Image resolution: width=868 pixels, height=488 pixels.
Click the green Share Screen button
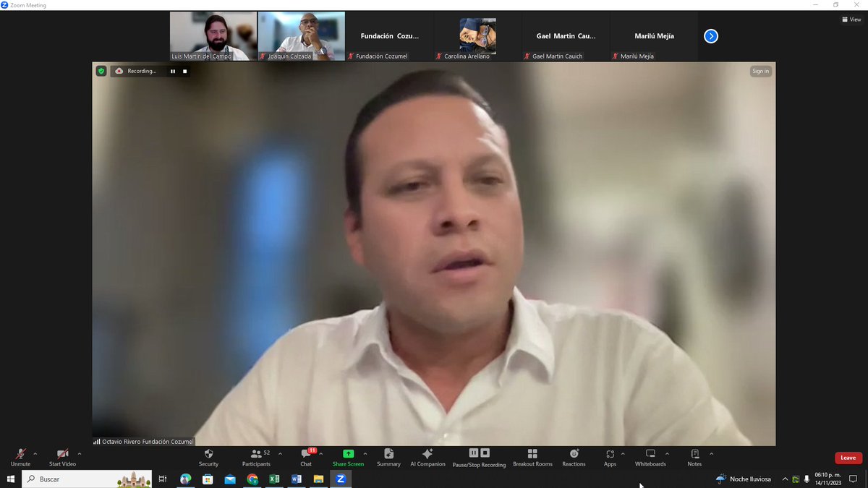(x=348, y=458)
